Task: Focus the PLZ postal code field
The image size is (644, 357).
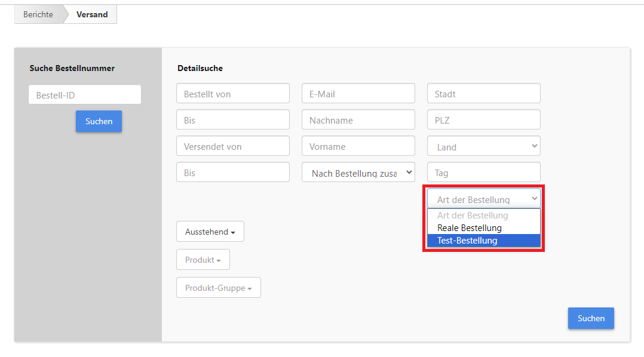Action: click(483, 119)
